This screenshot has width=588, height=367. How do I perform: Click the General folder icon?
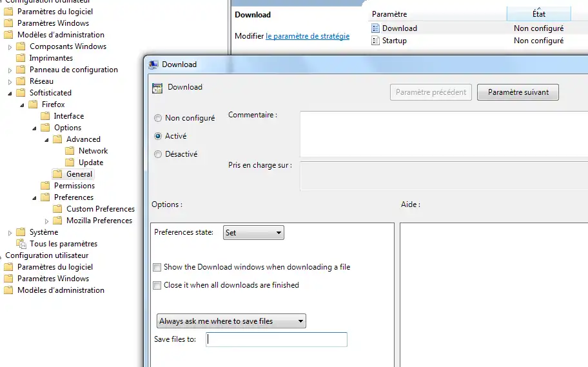pos(57,174)
